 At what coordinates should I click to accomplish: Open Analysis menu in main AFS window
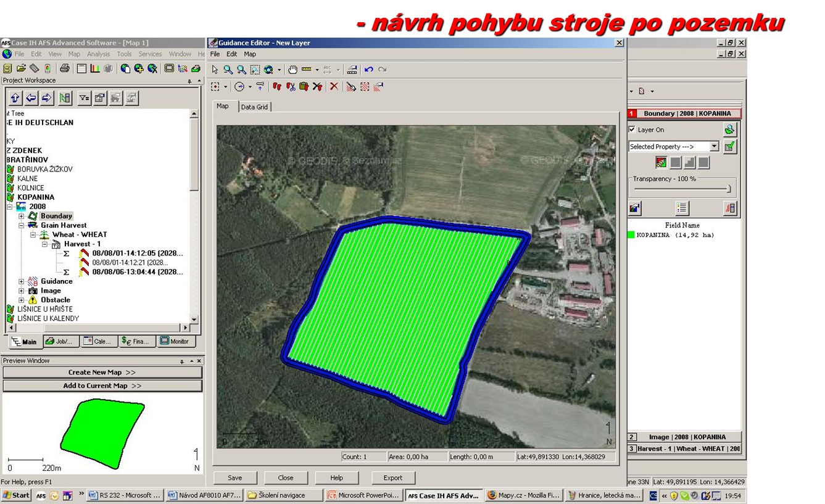(x=98, y=54)
